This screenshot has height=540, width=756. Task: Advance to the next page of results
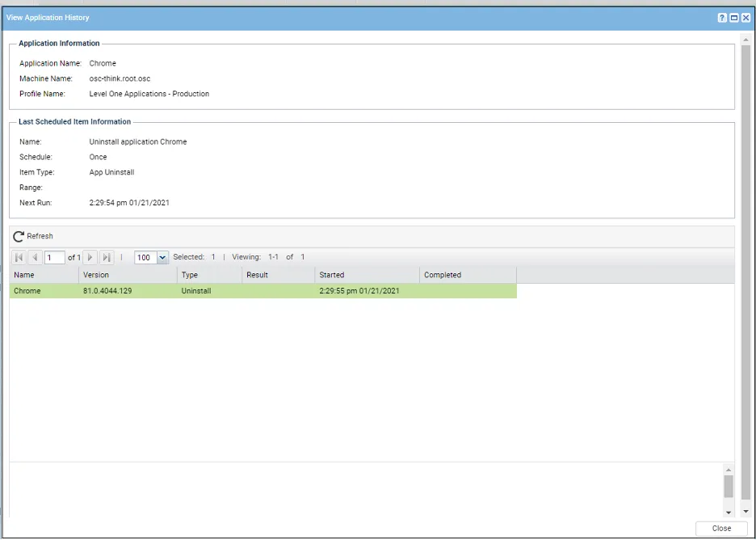pyautogui.click(x=90, y=257)
